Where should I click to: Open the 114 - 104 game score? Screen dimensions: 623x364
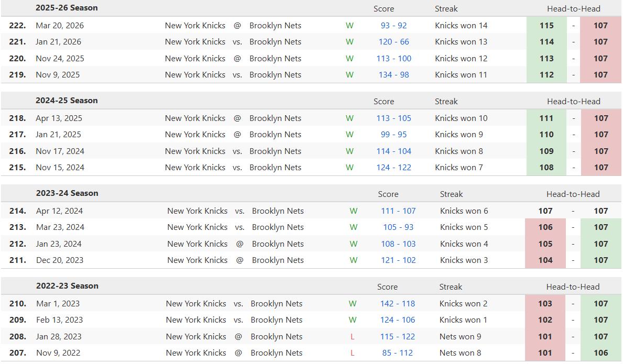[x=394, y=151]
